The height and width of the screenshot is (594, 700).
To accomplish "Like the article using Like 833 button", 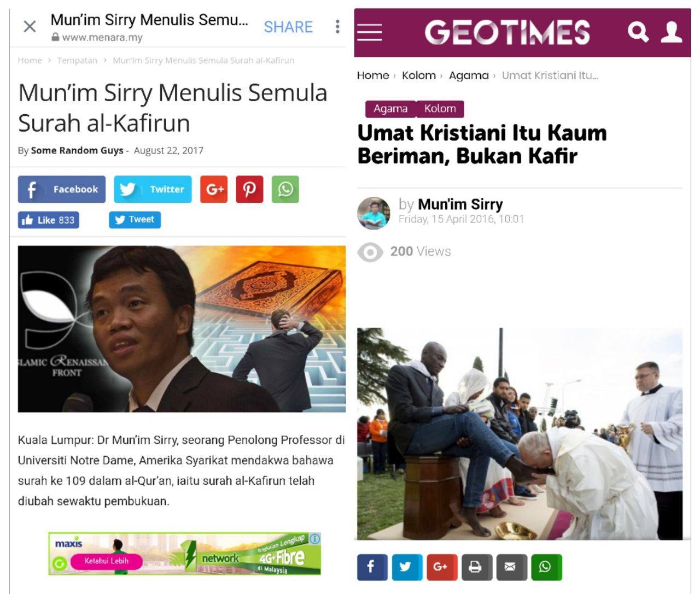I will click(49, 220).
